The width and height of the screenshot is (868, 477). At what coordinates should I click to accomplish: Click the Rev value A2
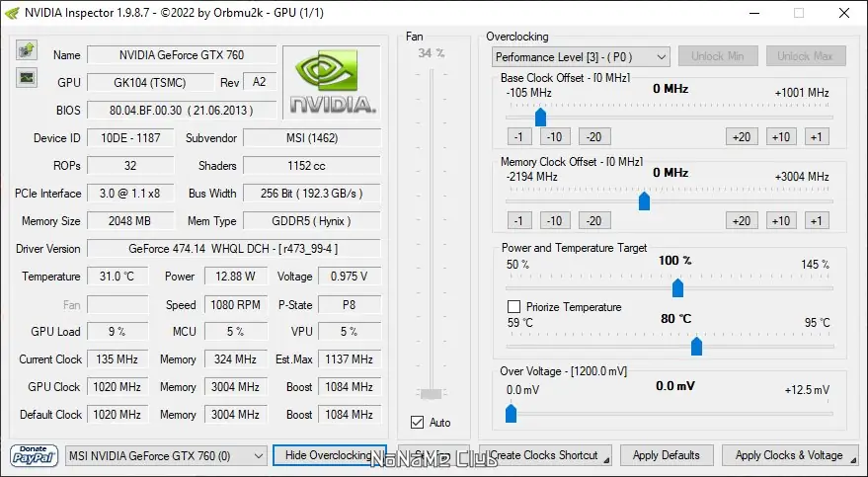[260, 82]
